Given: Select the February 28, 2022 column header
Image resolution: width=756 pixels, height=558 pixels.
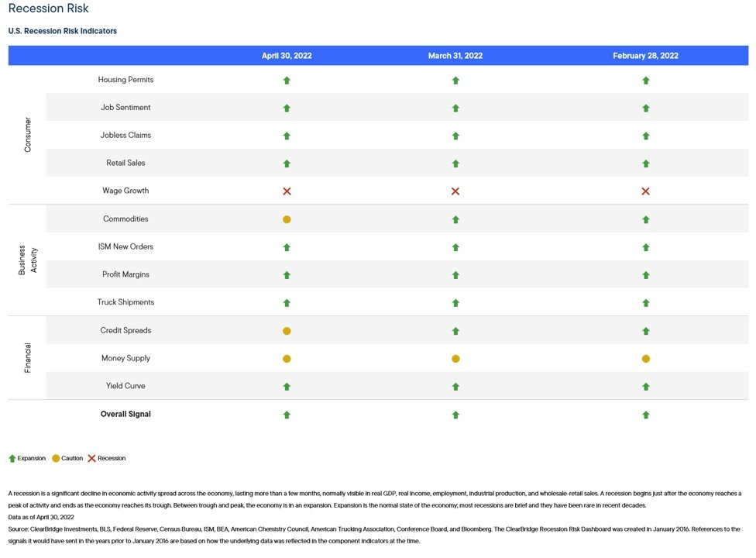Looking at the screenshot, I should (x=645, y=56).
